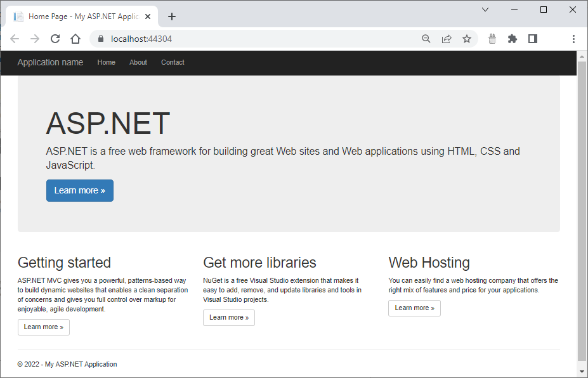
Task: Open the About page from the navbar
Action: [138, 62]
